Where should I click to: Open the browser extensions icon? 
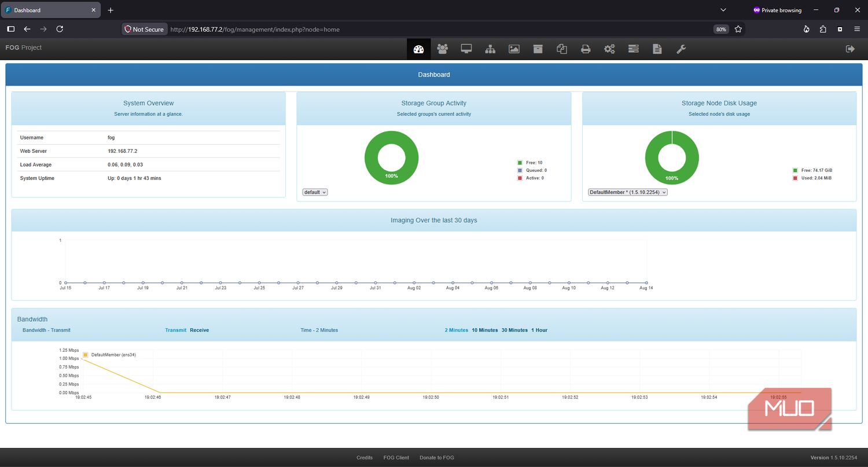coord(823,29)
